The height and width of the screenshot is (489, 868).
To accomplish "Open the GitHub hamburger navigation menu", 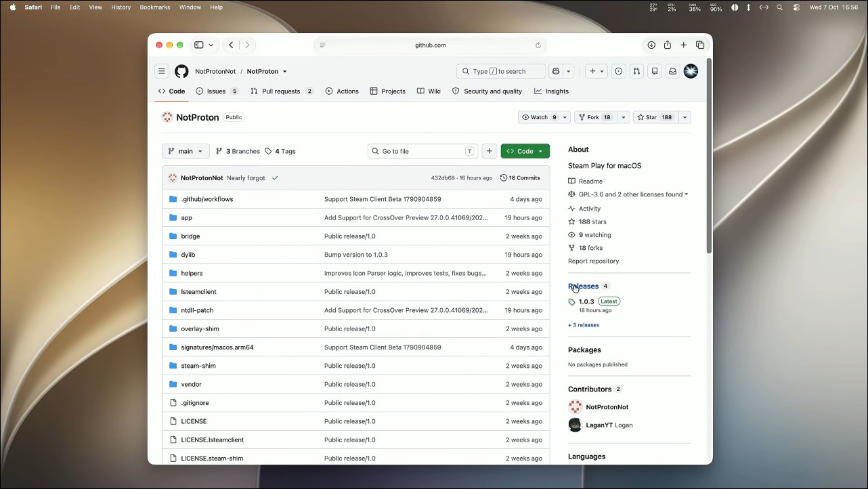I will (162, 71).
